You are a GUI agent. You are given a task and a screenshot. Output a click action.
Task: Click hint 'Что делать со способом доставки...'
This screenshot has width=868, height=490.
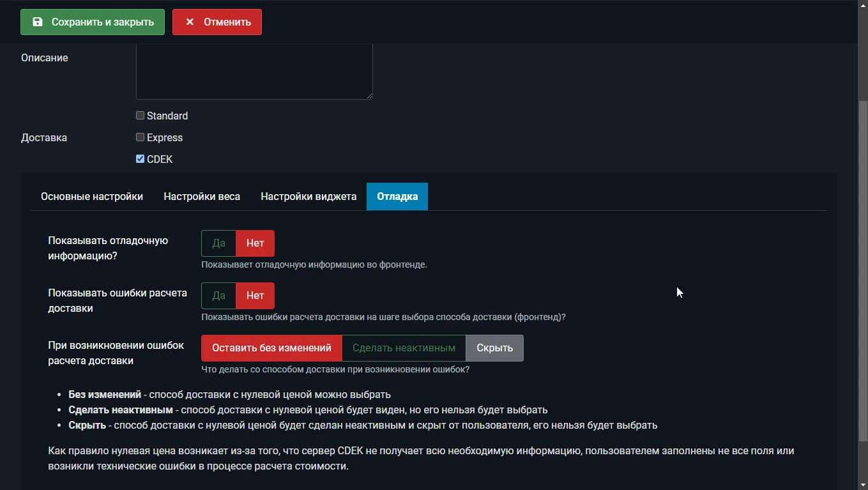pyautogui.click(x=335, y=369)
